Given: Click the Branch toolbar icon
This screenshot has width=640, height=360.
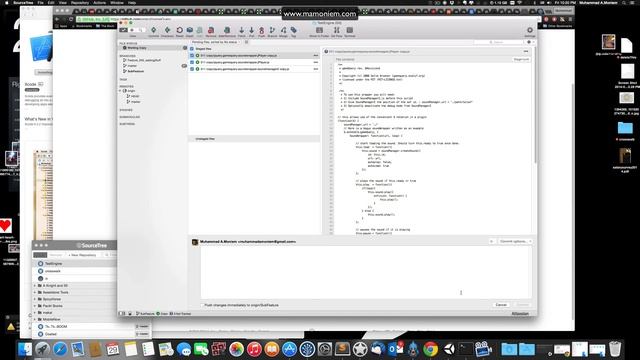Looking at the screenshot, I should [272, 31].
